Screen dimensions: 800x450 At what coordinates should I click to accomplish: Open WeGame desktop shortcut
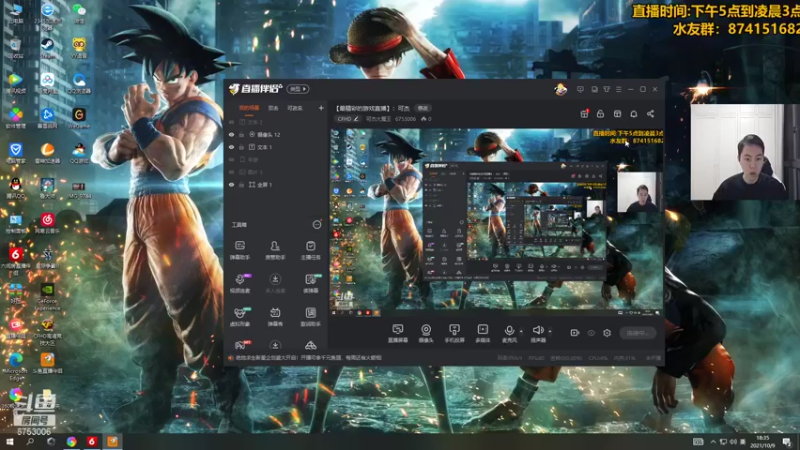tap(79, 118)
